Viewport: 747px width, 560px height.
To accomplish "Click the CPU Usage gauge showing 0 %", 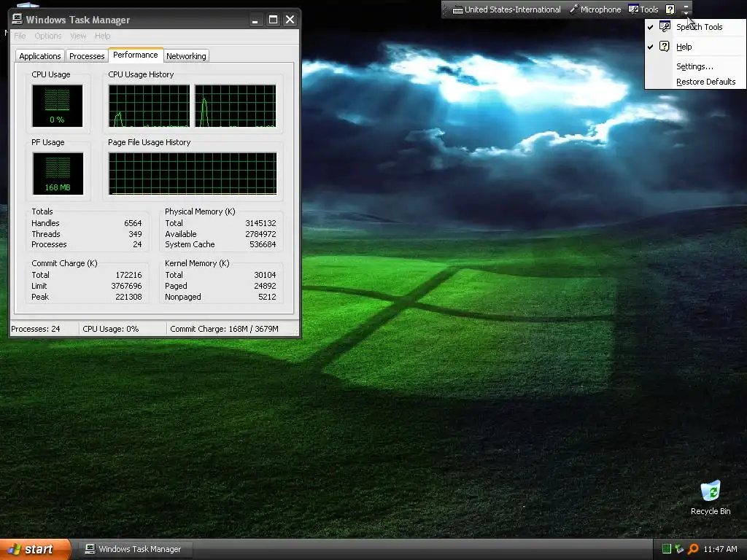I will [x=57, y=106].
